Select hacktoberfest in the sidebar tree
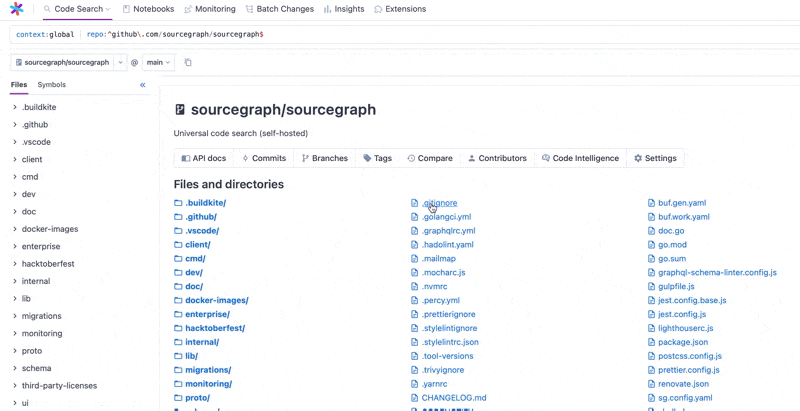 48,264
